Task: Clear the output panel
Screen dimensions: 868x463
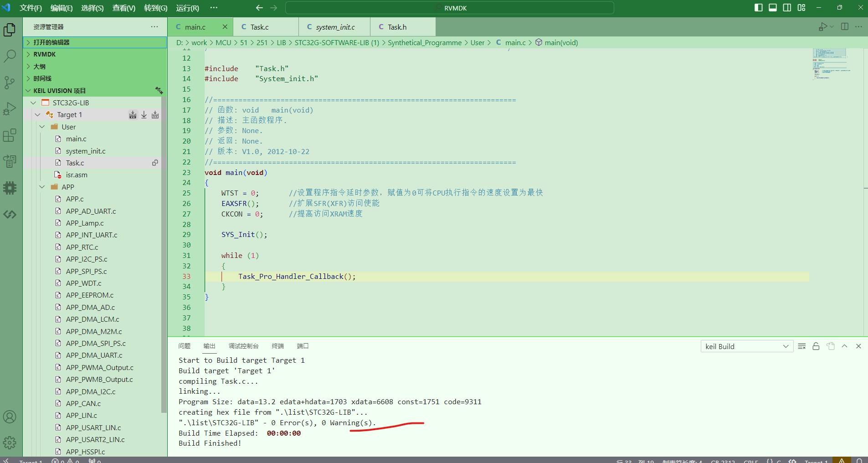Action: (802, 346)
